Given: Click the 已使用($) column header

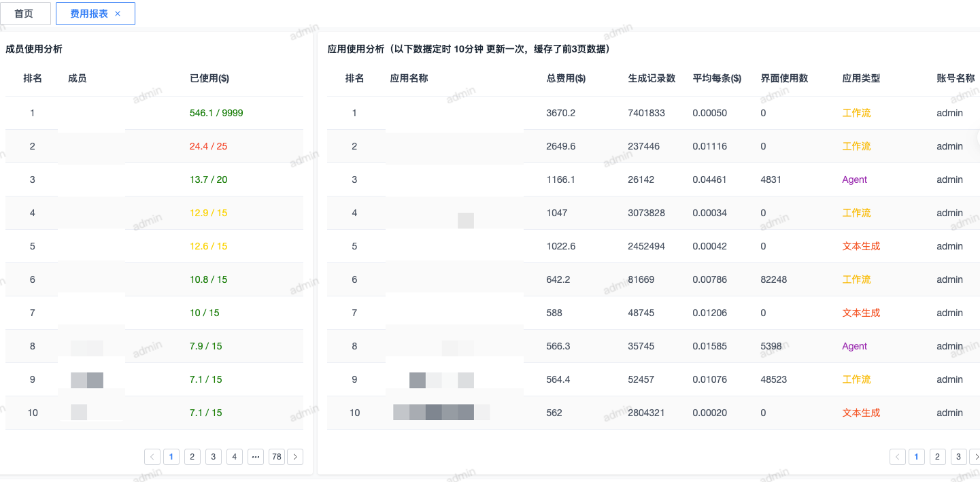Looking at the screenshot, I should 208,78.
